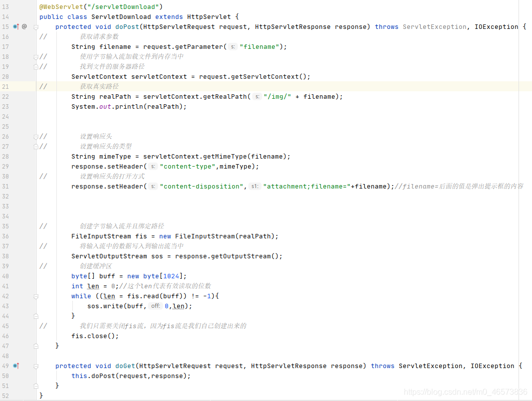Click the getOutputStream() call

245,256
